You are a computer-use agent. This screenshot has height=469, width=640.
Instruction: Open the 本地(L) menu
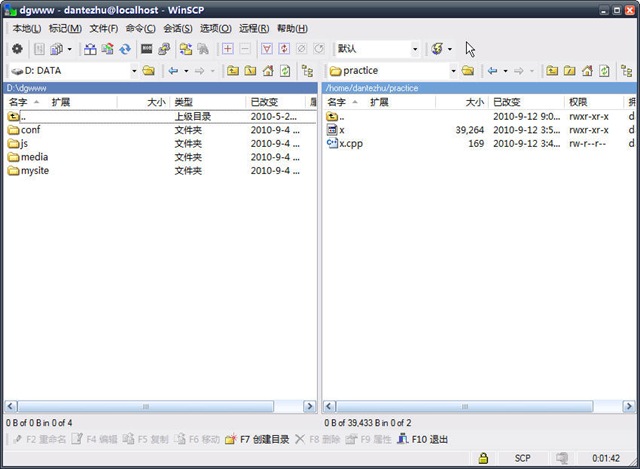tap(27, 29)
